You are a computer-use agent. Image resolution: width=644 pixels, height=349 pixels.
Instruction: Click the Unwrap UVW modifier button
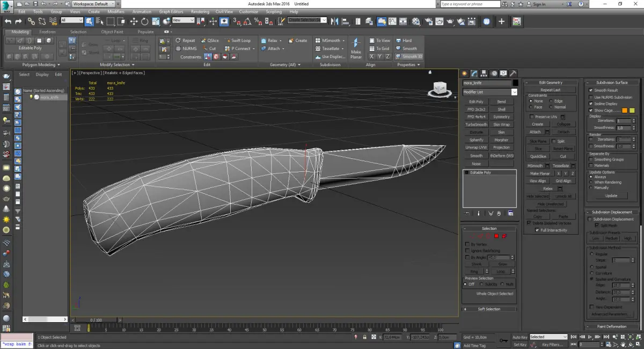click(476, 148)
